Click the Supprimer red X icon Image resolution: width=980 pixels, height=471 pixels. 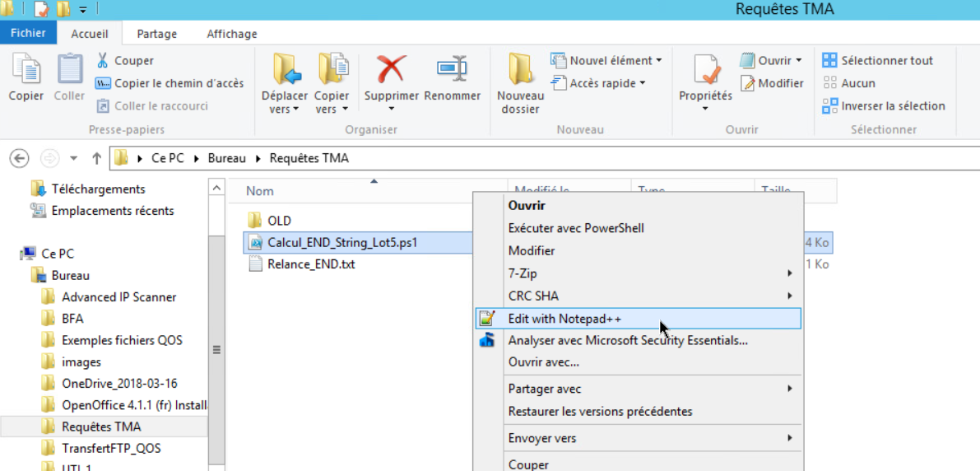(391, 70)
